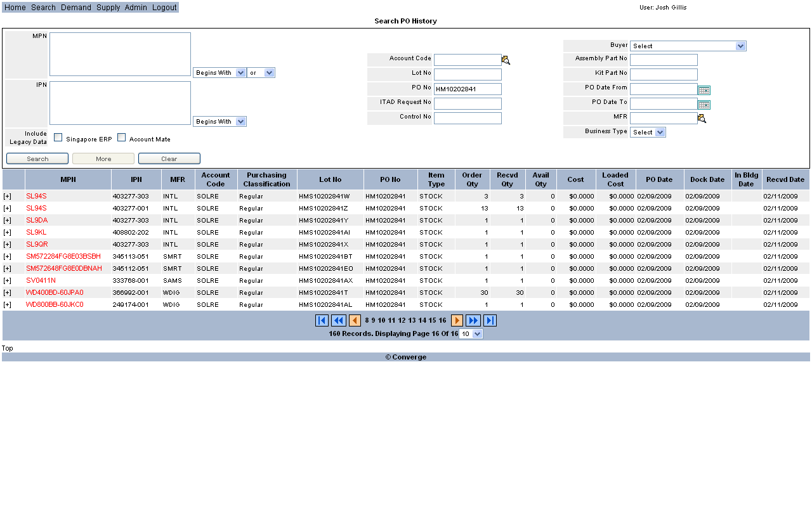This screenshot has width=812, height=511.
Task: Go back one page with the previous arrow
Action: (x=355, y=320)
